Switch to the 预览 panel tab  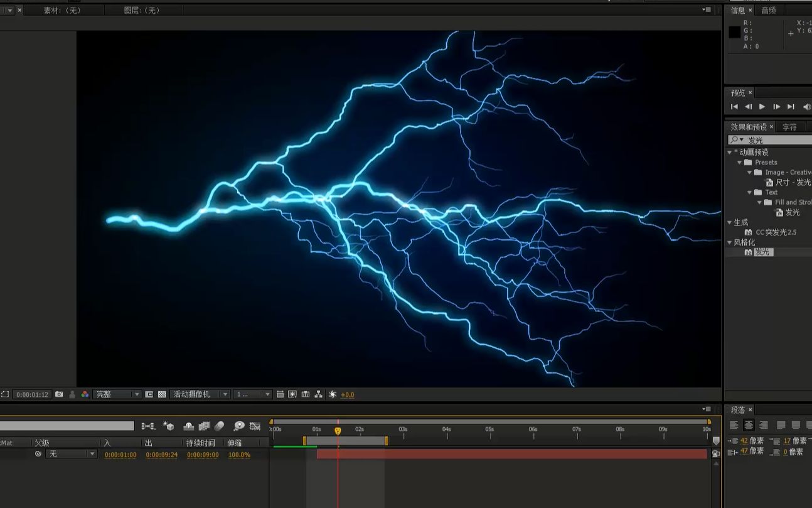tap(740, 93)
